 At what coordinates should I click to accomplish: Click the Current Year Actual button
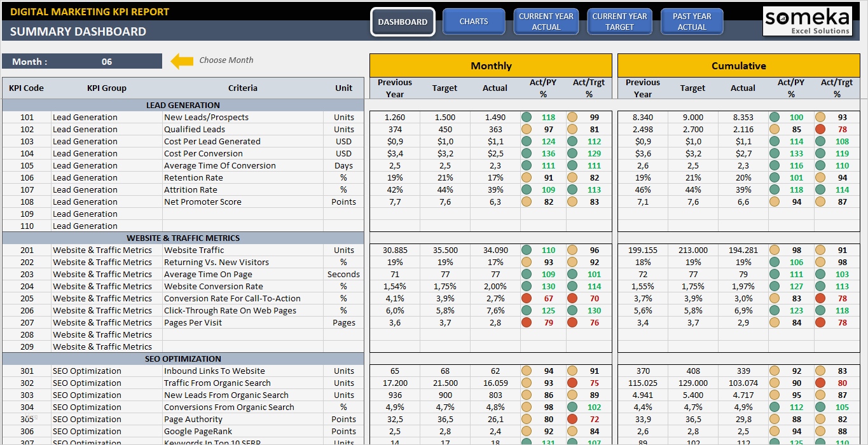point(546,21)
